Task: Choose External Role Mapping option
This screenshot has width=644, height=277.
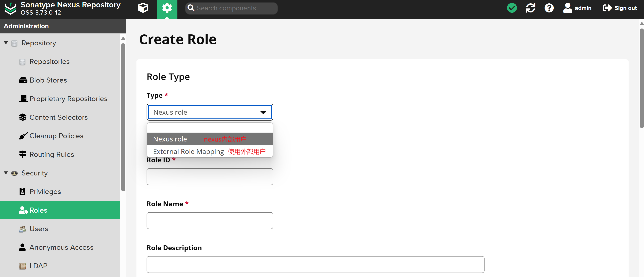Action: [x=210, y=151]
